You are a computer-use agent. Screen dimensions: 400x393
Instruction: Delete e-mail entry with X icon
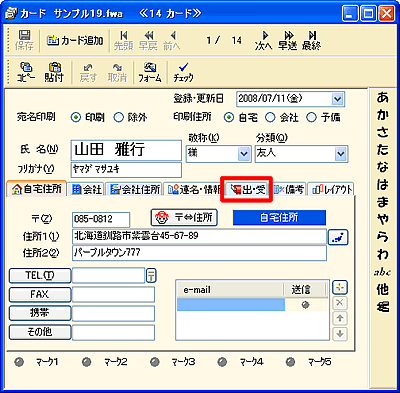pyautogui.click(x=340, y=303)
